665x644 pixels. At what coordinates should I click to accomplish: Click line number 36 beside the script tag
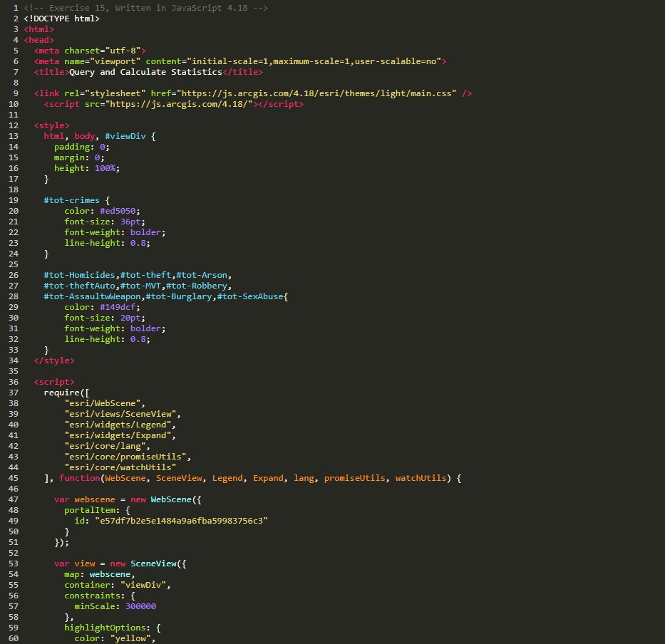(x=12, y=382)
